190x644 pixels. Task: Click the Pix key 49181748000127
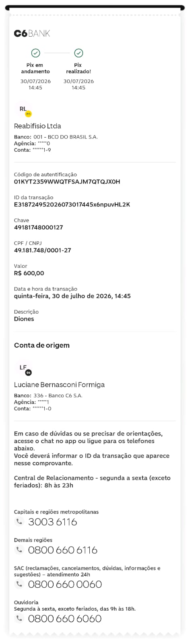coord(39,227)
